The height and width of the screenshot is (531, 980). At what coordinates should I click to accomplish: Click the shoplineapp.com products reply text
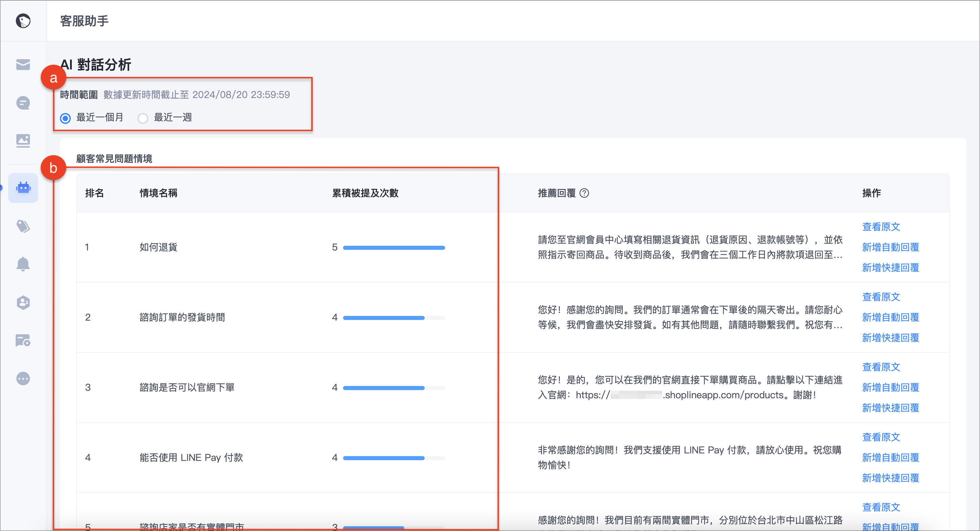click(690, 388)
